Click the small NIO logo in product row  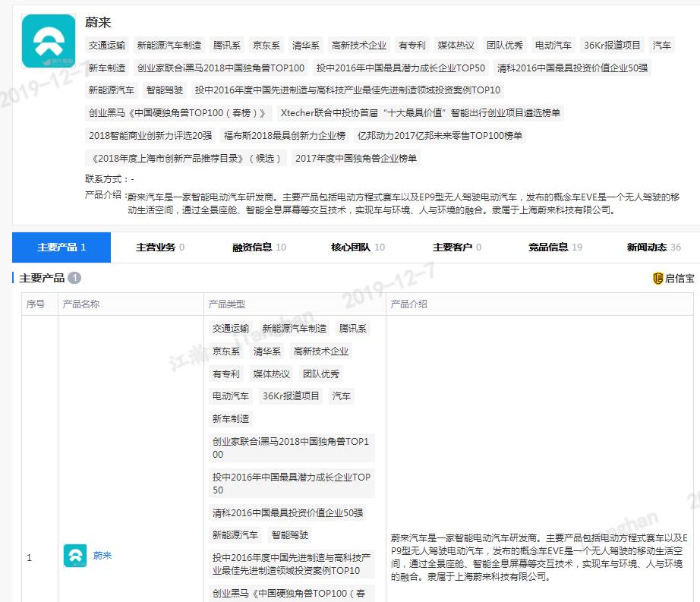pyautogui.click(x=75, y=556)
